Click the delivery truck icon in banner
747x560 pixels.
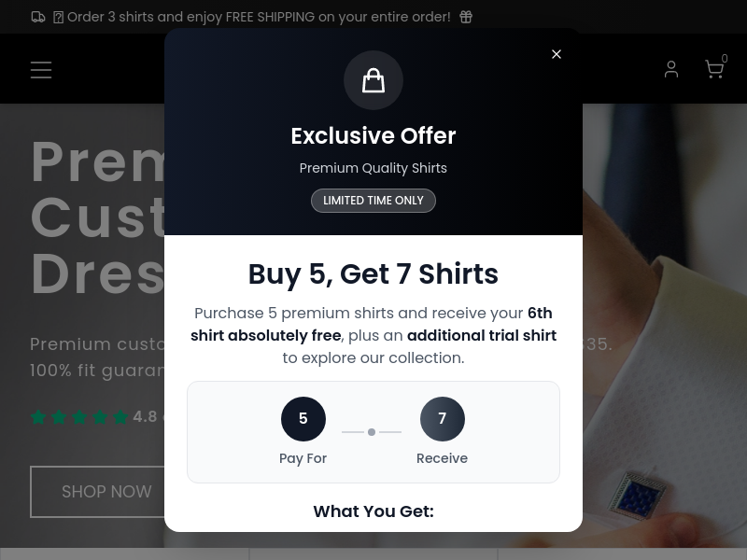[38, 17]
